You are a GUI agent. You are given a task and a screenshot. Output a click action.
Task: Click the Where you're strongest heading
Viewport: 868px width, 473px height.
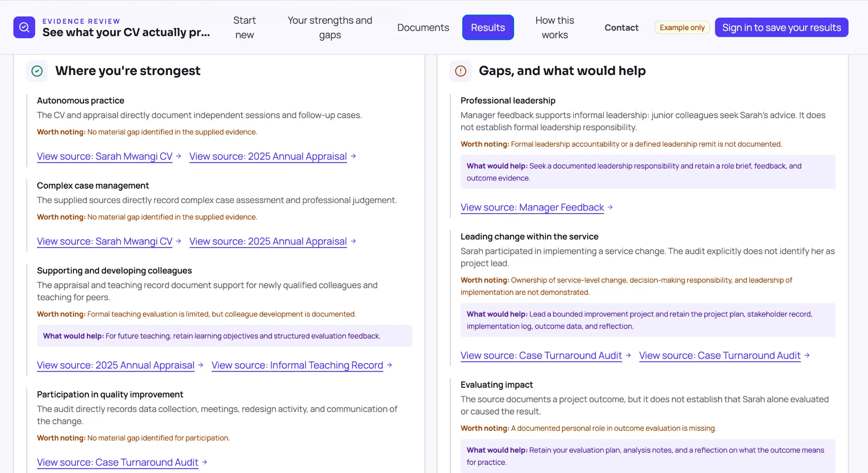128,71
